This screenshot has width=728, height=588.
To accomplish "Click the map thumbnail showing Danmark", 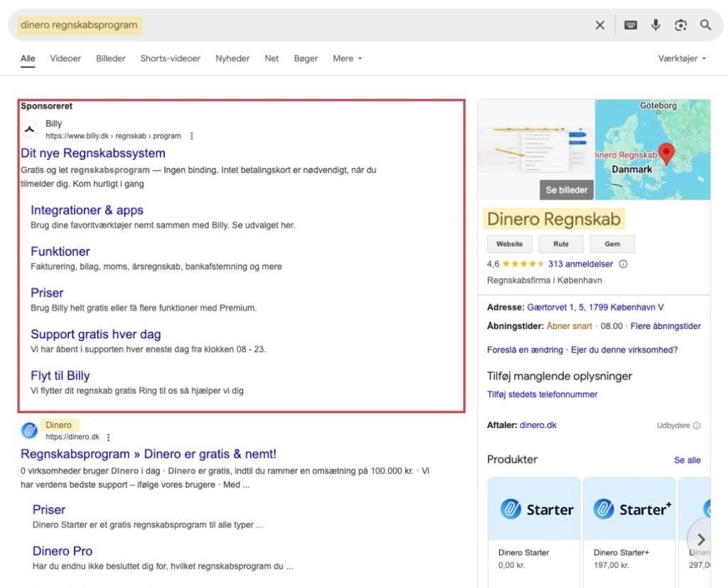I will 653,149.
